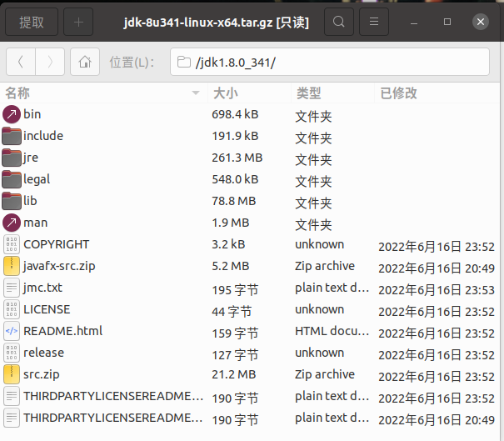The image size is (504, 441).
Task: Close the archive manager window
Action: 481,22
